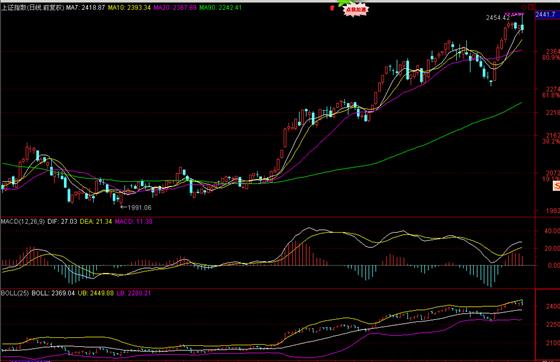Screen dimensions: 560x362
Task: Click the 2454.42 high price marker
Action: (498, 17)
